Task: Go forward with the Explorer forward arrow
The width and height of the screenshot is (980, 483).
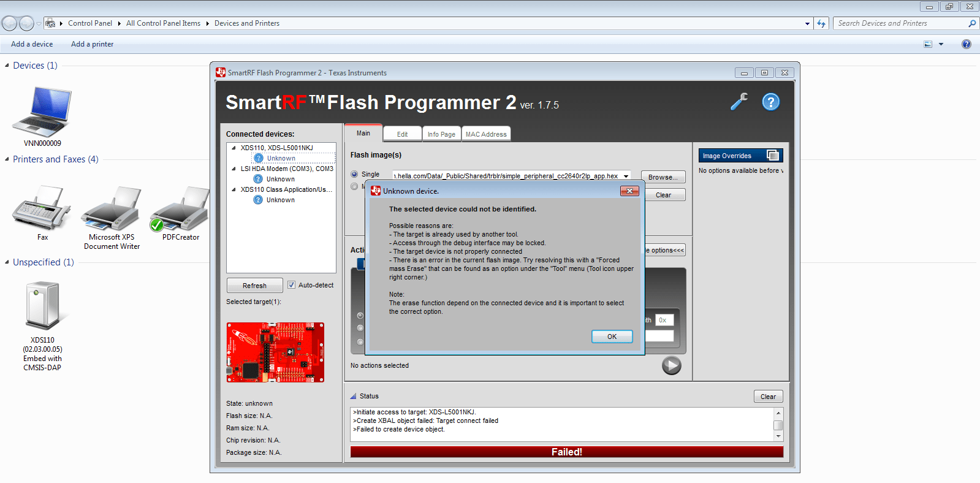Action: pyautogui.click(x=26, y=23)
